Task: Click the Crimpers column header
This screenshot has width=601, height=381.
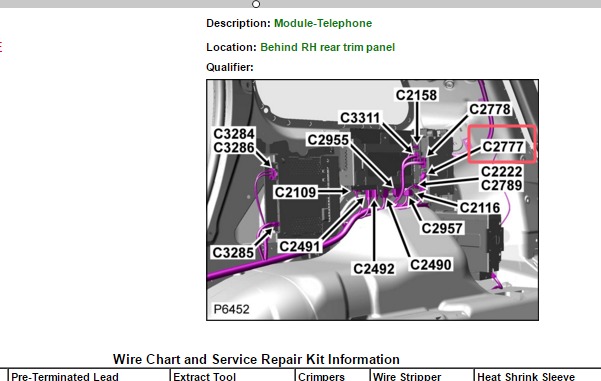Action: tap(321, 376)
